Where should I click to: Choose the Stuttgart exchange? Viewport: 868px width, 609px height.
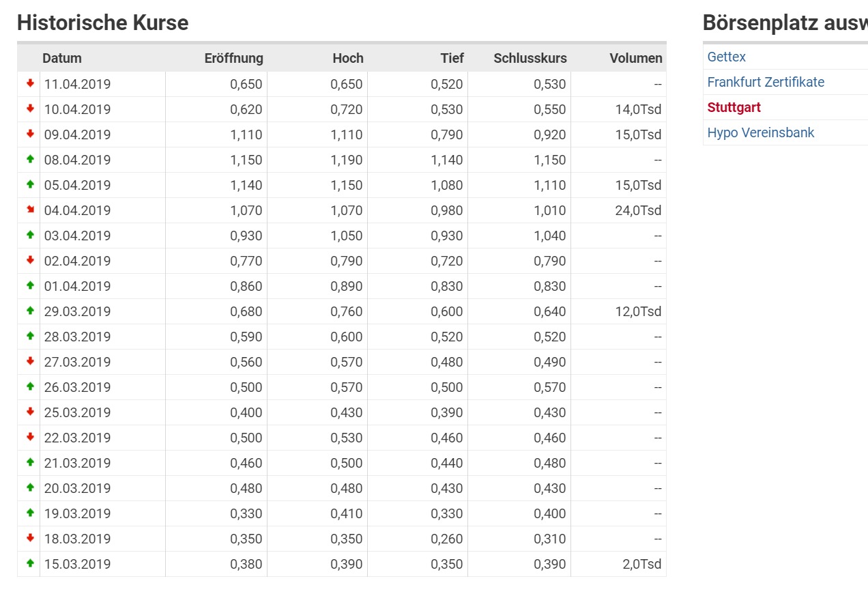pyautogui.click(x=734, y=108)
